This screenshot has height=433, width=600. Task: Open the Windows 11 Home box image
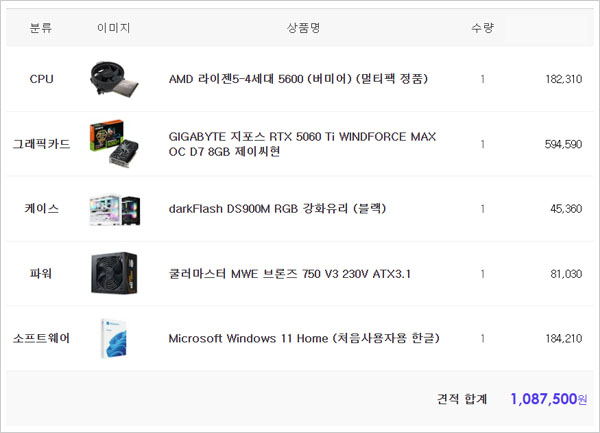coord(114,339)
